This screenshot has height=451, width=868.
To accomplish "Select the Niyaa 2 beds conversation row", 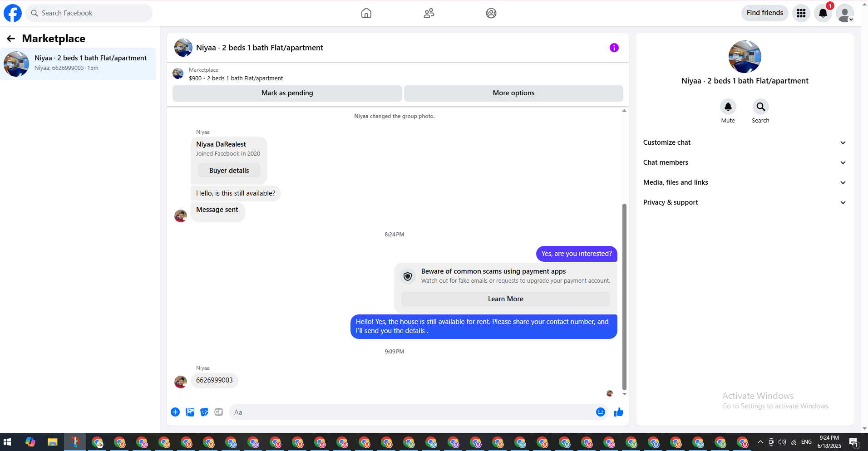I will coord(78,64).
